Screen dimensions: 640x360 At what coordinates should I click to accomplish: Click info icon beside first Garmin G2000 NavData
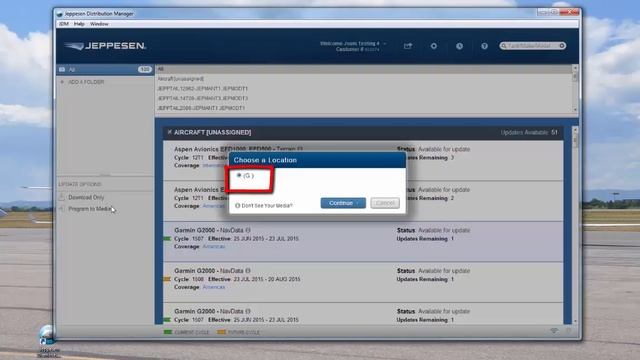248,230
